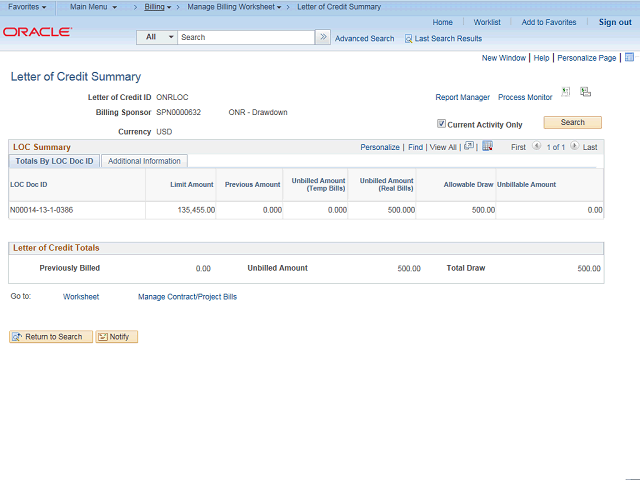The height and width of the screenshot is (480, 640).
Task: Click the Return to Search button
Action: point(51,337)
